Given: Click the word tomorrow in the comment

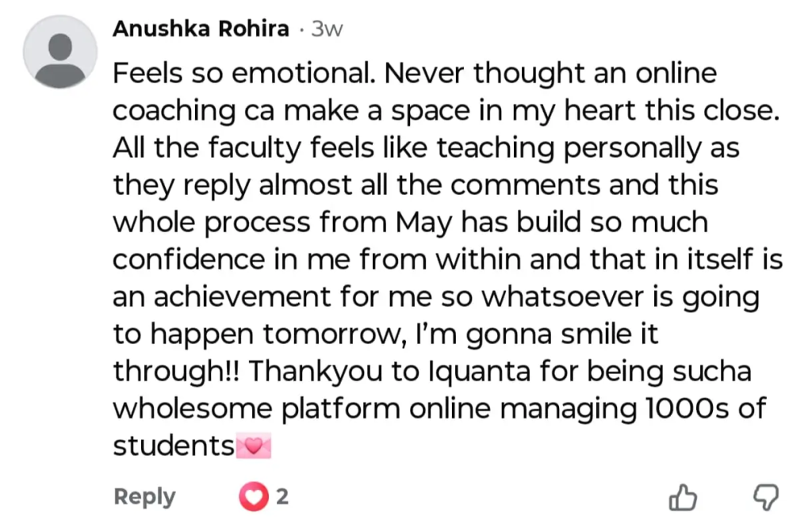Looking at the screenshot, I should coord(326,334).
